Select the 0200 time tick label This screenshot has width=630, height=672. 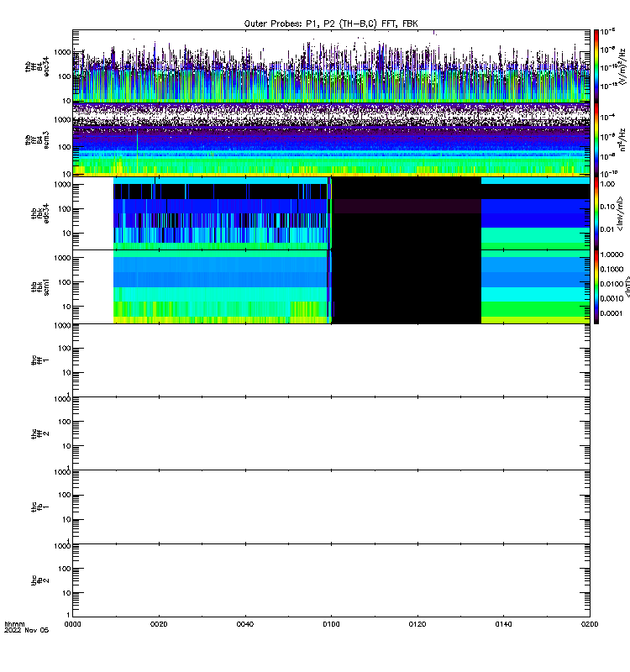(590, 624)
